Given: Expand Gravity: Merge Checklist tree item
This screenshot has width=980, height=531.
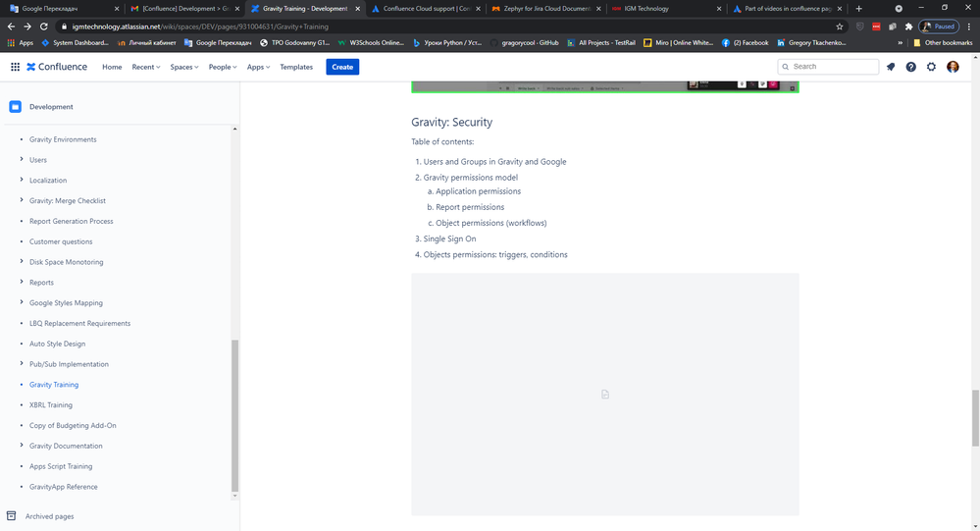Looking at the screenshot, I should pyautogui.click(x=22, y=201).
